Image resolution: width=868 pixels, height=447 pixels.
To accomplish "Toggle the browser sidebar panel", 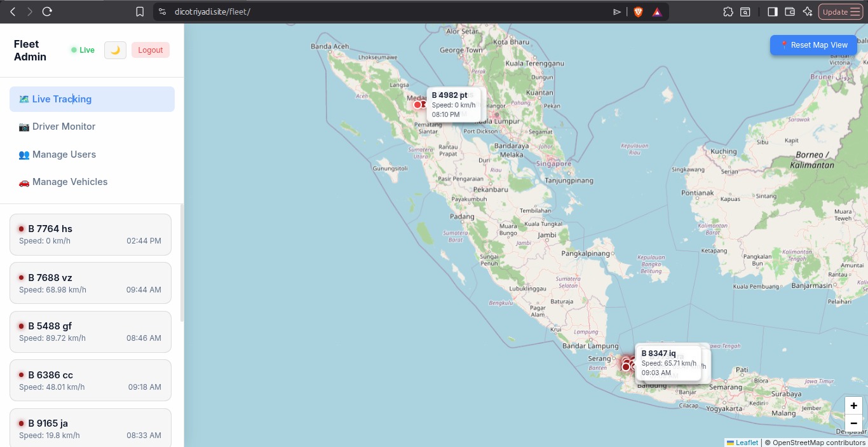I will 773,11.
